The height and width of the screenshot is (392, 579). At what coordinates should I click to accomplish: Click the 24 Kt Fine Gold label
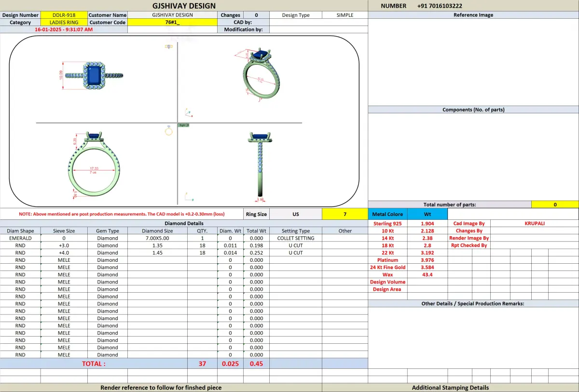click(388, 267)
